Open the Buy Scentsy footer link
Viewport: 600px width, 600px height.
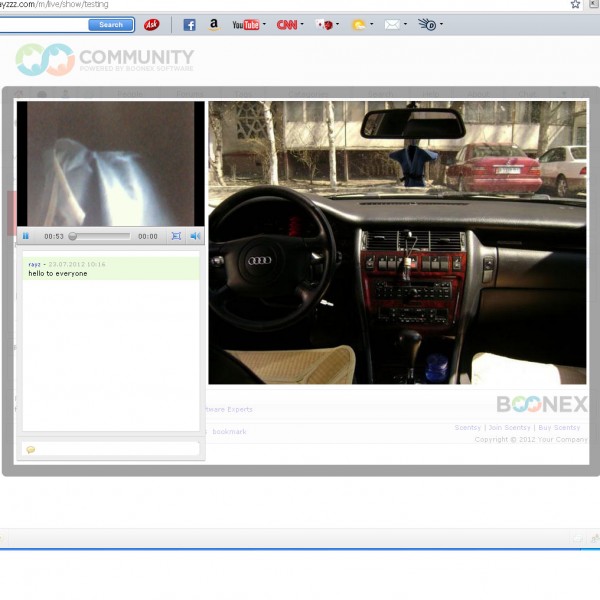(559, 427)
